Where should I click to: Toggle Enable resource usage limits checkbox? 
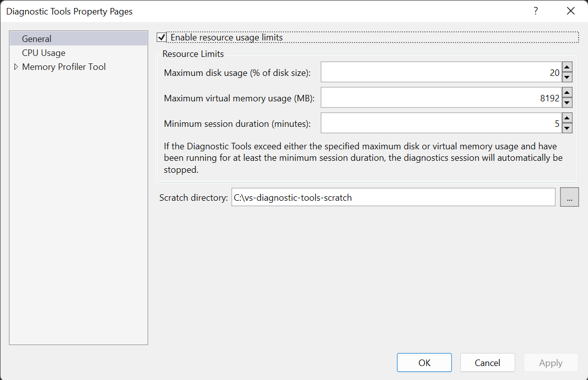pyautogui.click(x=162, y=37)
